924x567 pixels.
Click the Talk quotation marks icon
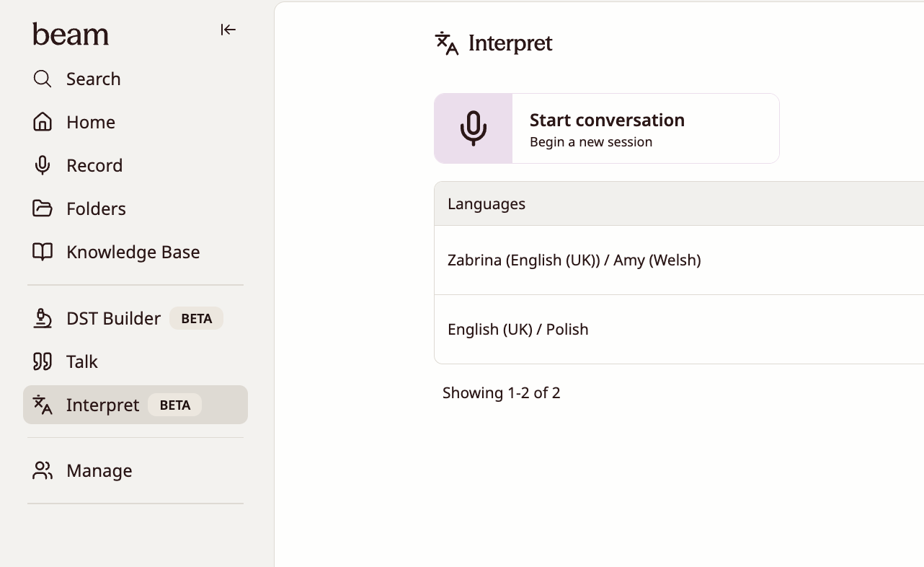[x=43, y=361]
